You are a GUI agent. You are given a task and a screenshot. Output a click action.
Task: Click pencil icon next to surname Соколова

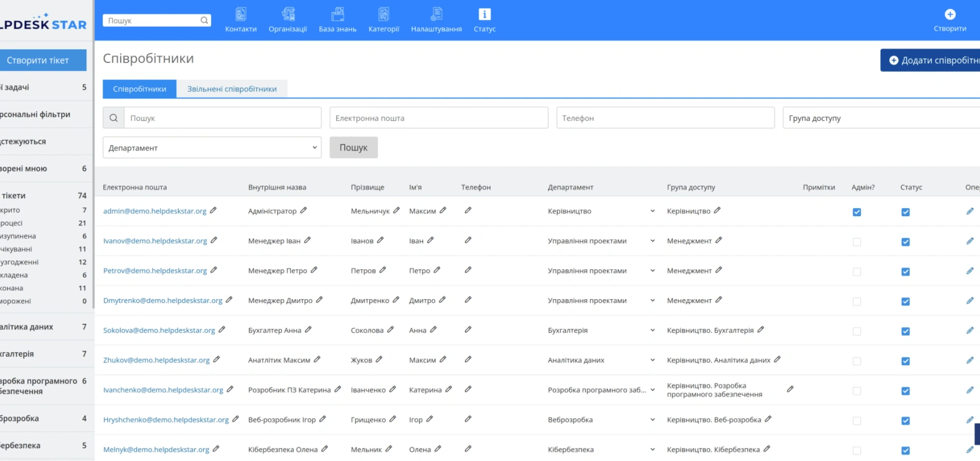390,330
